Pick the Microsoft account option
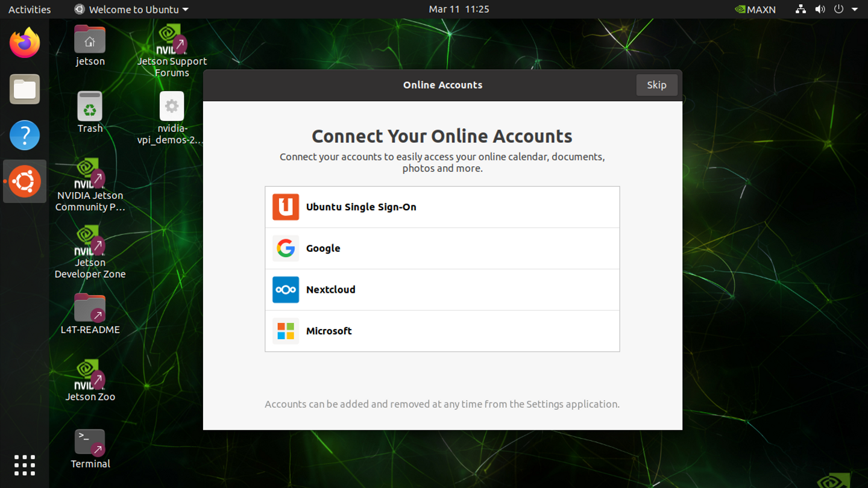Image resolution: width=868 pixels, height=488 pixels. 442,331
